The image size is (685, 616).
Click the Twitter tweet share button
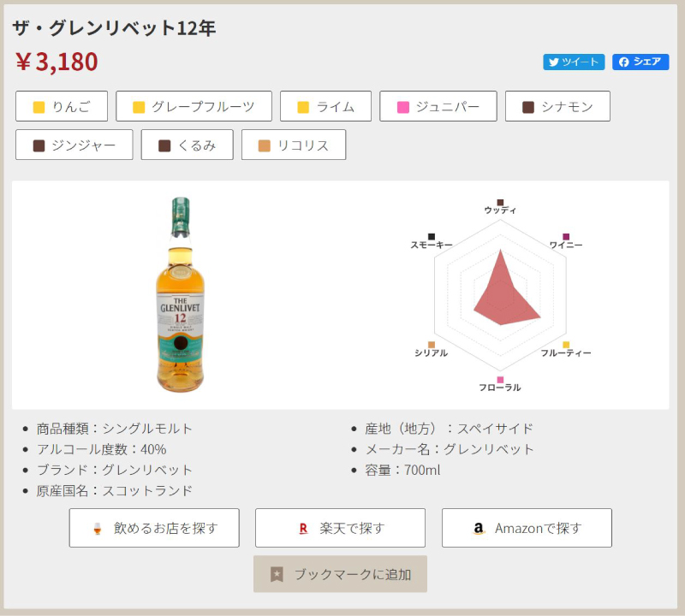(x=573, y=62)
